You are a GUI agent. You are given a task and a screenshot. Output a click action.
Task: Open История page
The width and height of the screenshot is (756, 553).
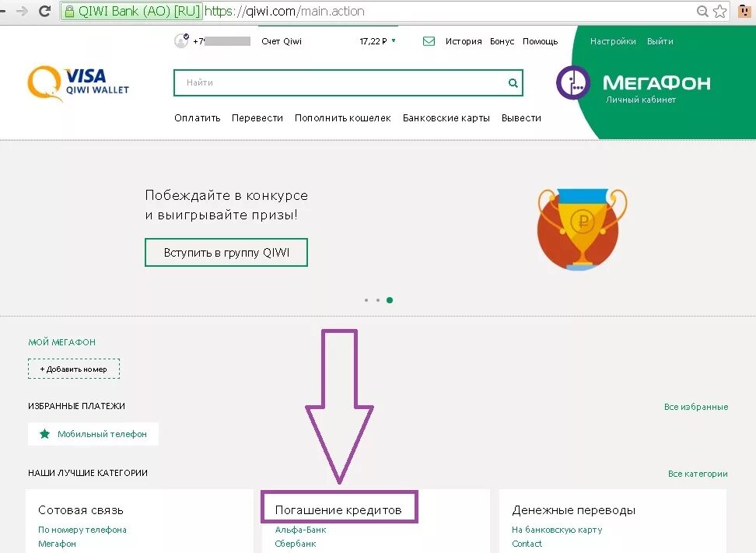[464, 41]
